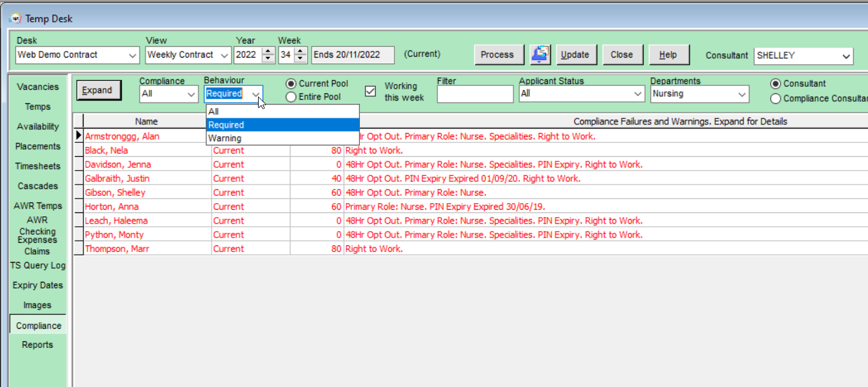Open the Reports side tab
Image resolution: width=868 pixels, height=387 pixels.
(x=38, y=345)
